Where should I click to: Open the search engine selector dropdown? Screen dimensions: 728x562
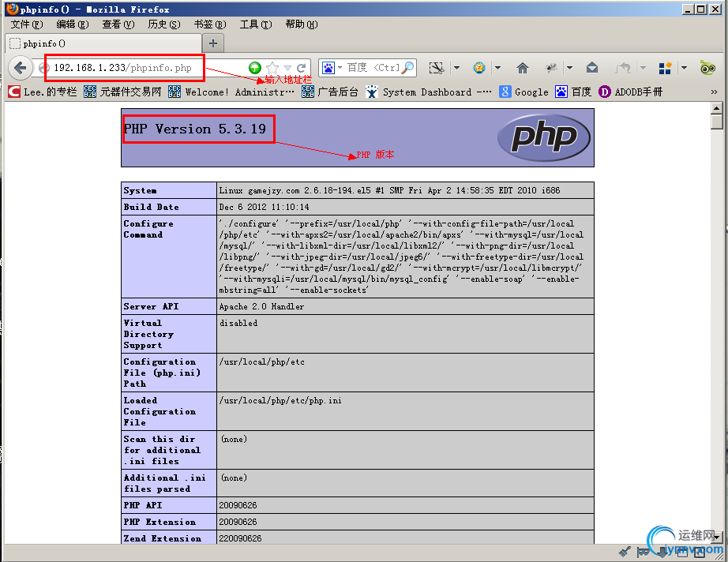340,68
